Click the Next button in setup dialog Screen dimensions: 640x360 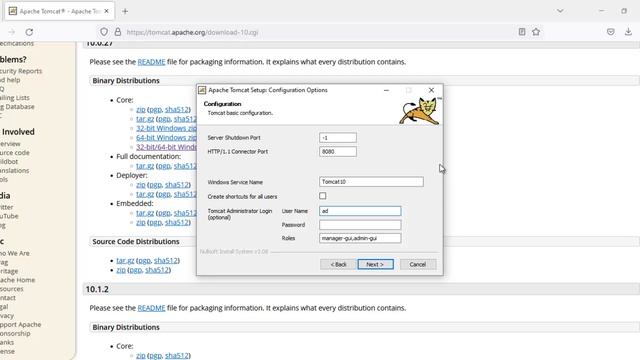coord(376,264)
